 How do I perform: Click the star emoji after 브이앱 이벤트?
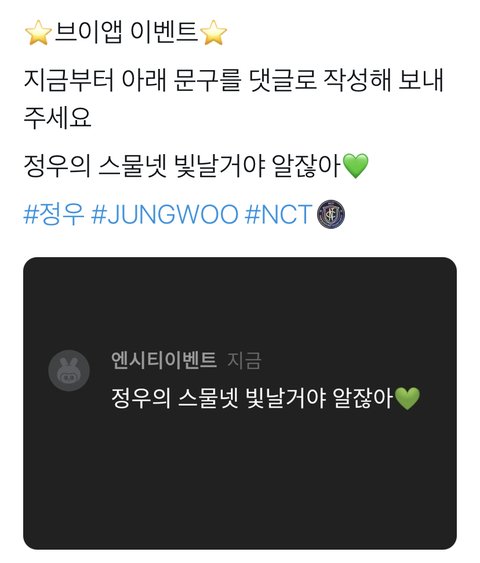coord(213,33)
